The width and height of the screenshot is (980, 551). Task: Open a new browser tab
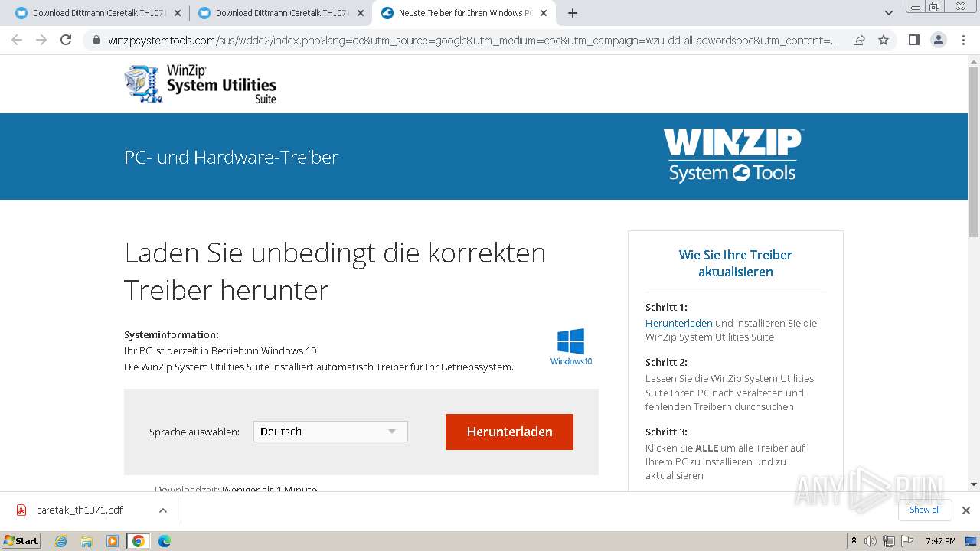pyautogui.click(x=573, y=13)
